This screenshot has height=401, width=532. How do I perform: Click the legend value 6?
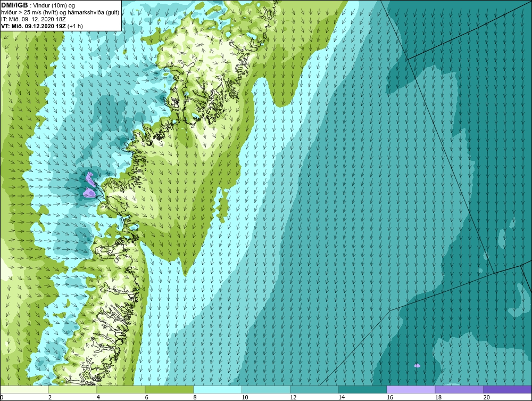(x=147, y=397)
